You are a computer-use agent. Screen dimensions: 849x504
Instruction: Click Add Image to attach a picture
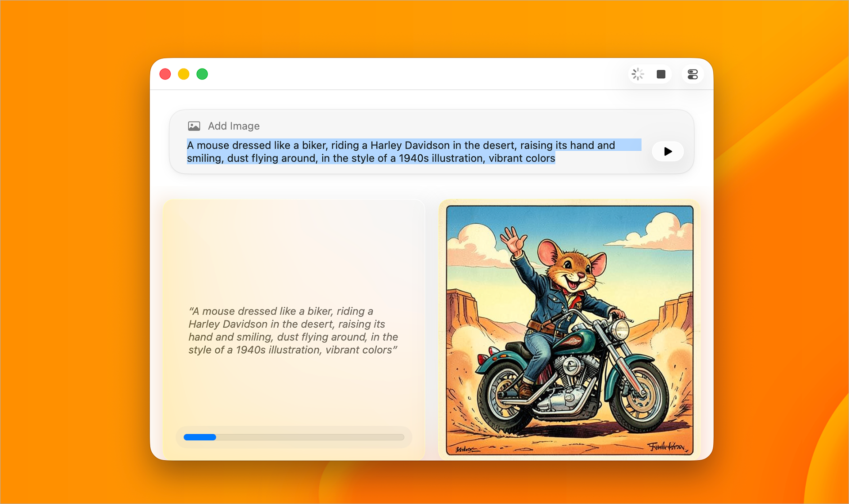233,126
